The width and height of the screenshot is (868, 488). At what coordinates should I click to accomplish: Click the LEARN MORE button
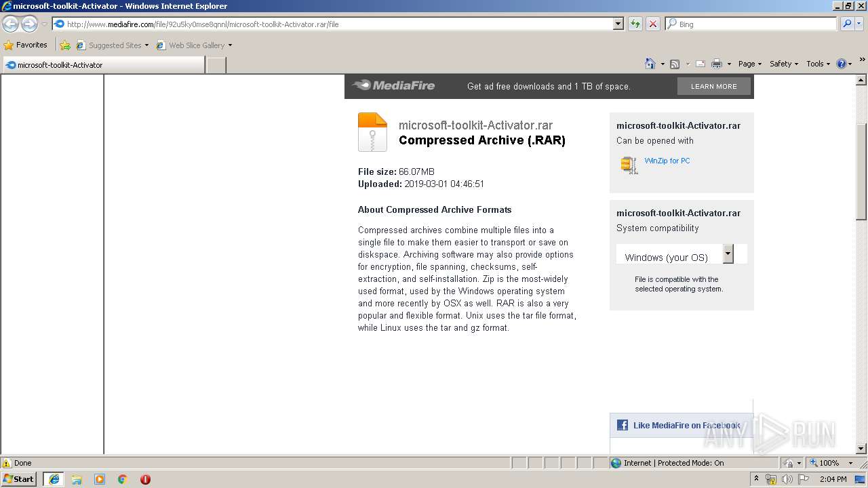[713, 86]
